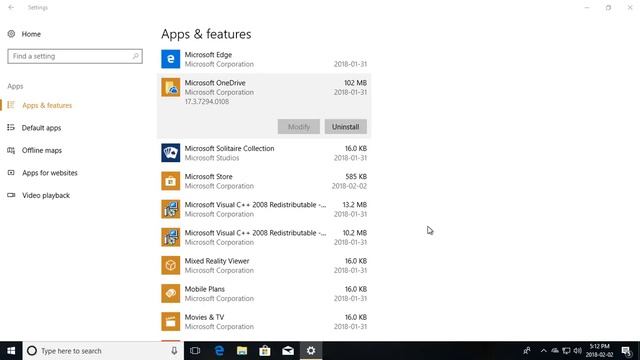Select the Movies & TV entry name
This screenshot has height=360, width=640.
point(204,317)
